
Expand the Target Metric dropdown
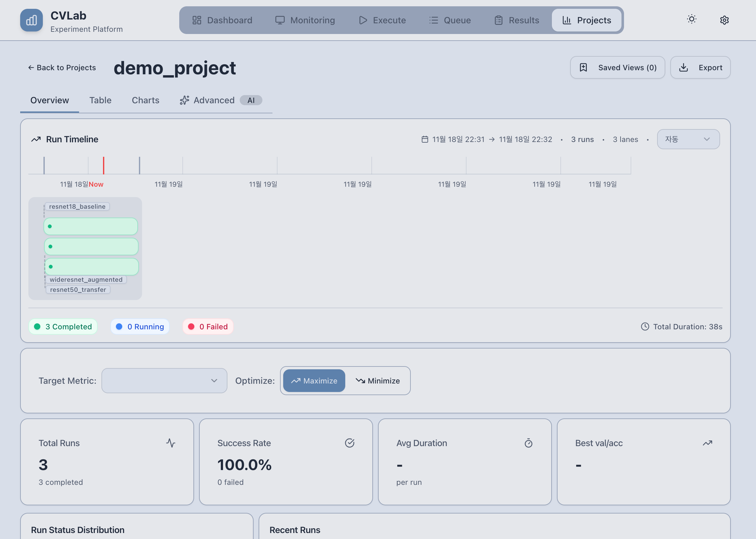click(x=164, y=381)
